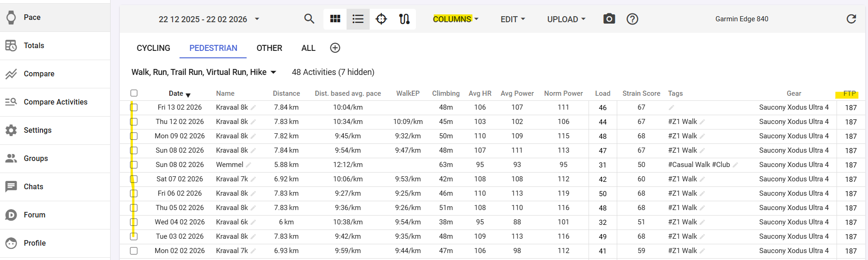Select the list view icon
The height and width of the screenshot is (260, 868).
(x=358, y=19)
